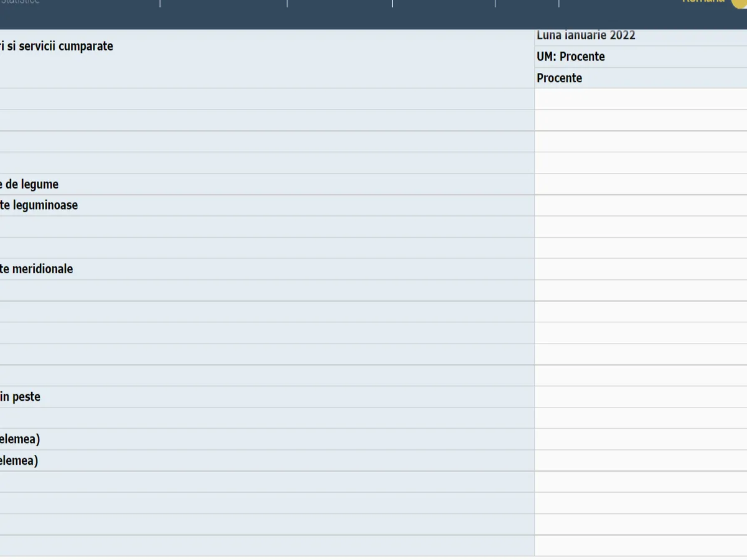Screen dimensions: 747x560
Task: Click the 'UM: Procente' header cell
Action: click(x=571, y=57)
